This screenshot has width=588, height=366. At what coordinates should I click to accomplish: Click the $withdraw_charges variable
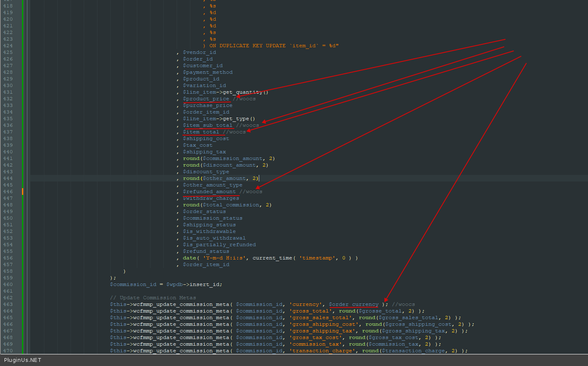coord(211,198)
